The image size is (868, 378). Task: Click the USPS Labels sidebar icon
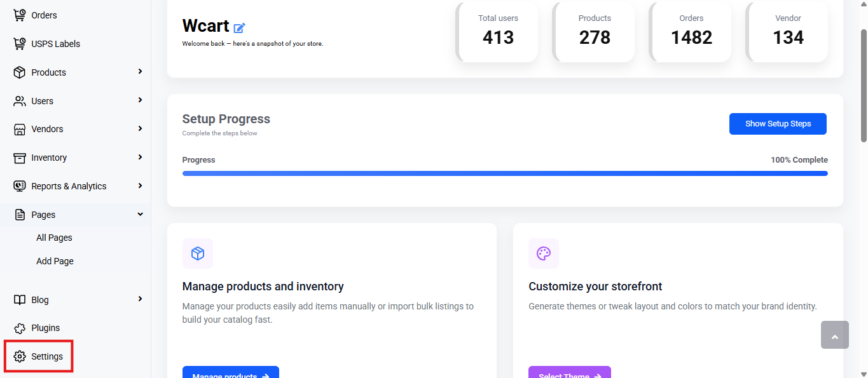[x=20, y=43]
